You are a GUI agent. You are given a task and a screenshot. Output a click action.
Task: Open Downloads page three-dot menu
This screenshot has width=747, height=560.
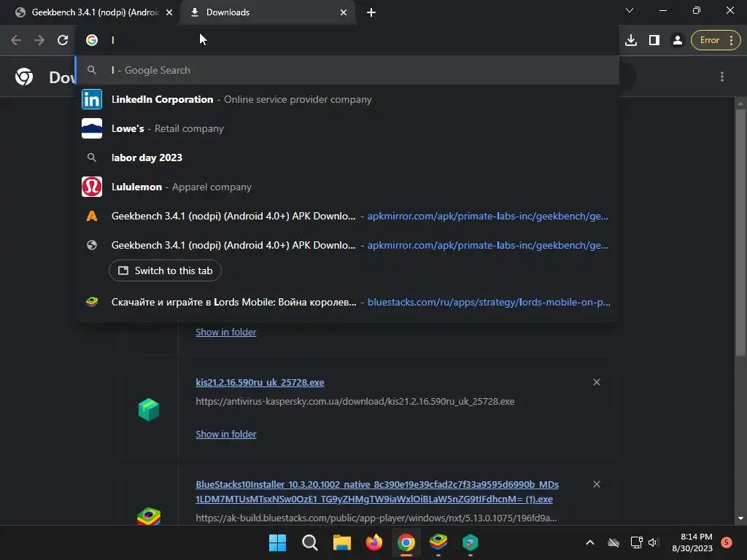721,77
